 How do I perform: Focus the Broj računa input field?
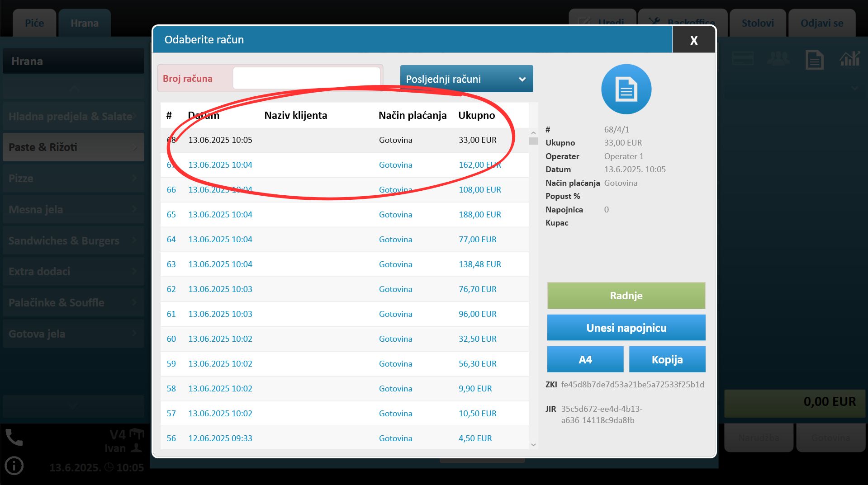306,79
